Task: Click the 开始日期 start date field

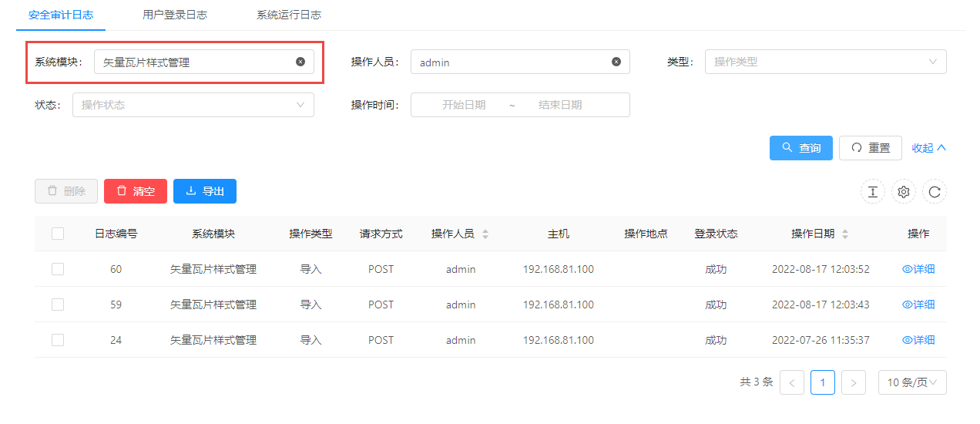Action: (464, 105)
